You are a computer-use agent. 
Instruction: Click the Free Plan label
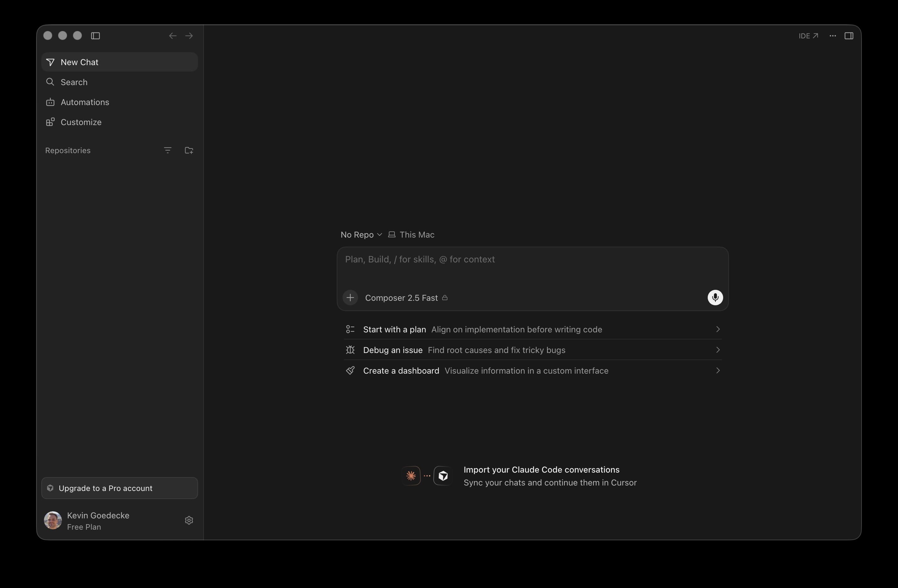click(84, 527)
